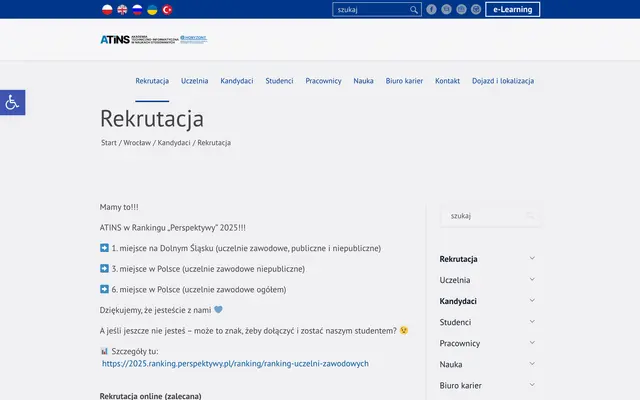Viewport: 640px width, 400px height.
Task: Expand the Uczelnia sidebar chevron
Action: [532, 280]
